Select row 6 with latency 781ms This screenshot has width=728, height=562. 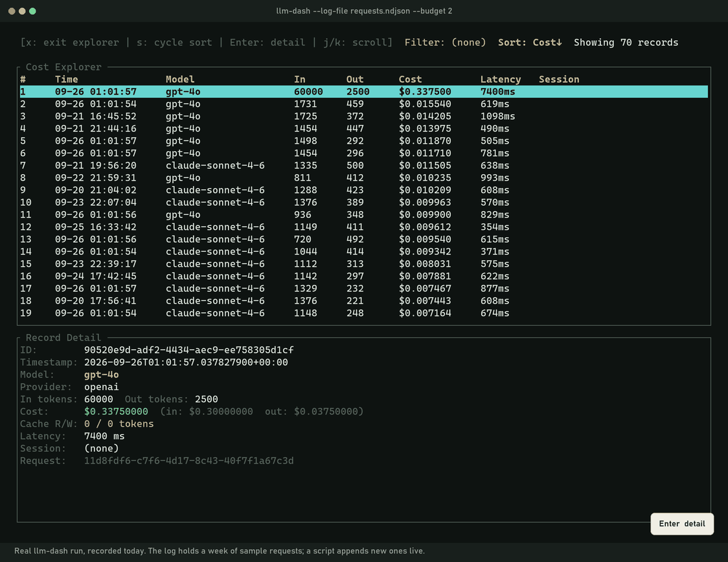[363, 153]
